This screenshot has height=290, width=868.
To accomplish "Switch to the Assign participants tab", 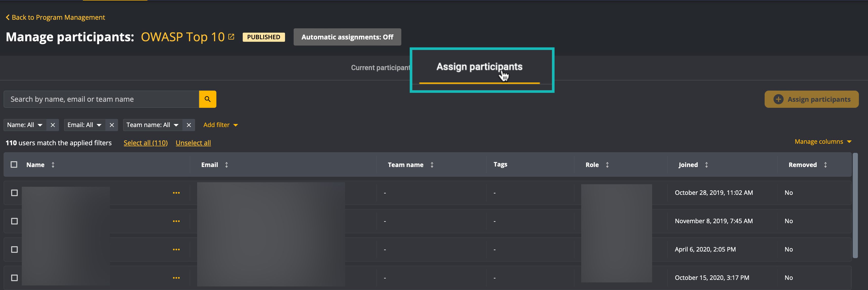I will (479, 67).
